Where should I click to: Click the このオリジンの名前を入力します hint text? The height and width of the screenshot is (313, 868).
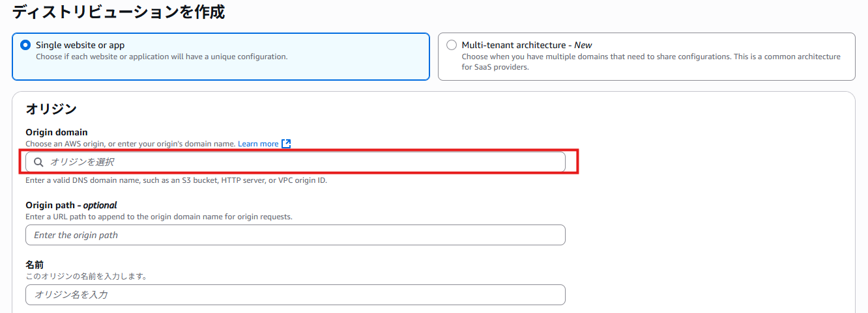[86, 277]
